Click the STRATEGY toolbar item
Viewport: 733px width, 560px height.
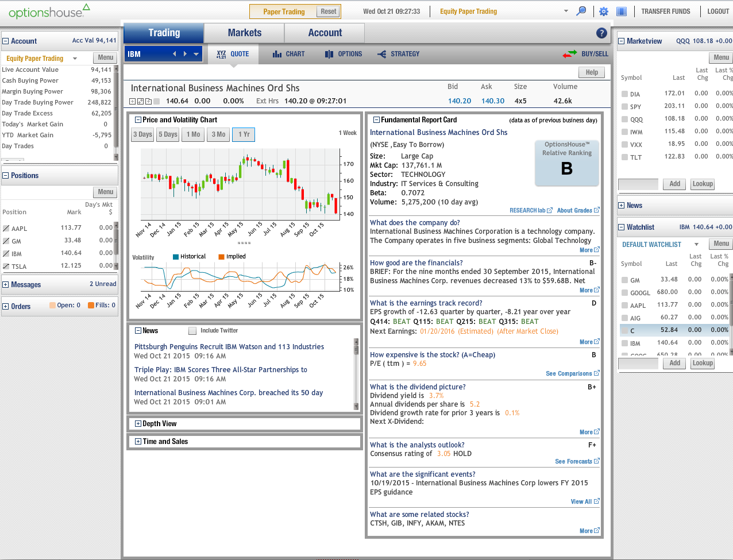399,54
